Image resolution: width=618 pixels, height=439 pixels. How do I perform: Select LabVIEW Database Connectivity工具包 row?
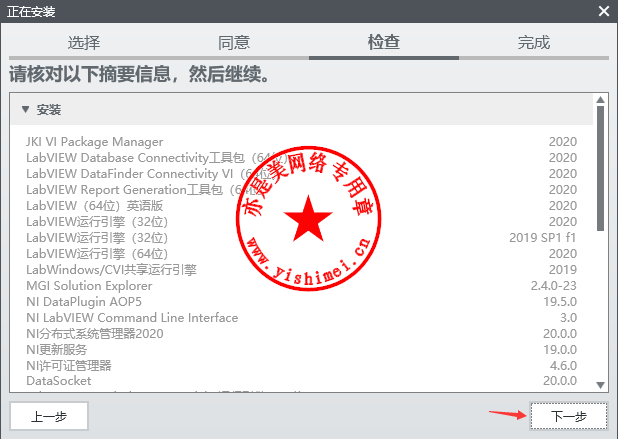(302, 158)
